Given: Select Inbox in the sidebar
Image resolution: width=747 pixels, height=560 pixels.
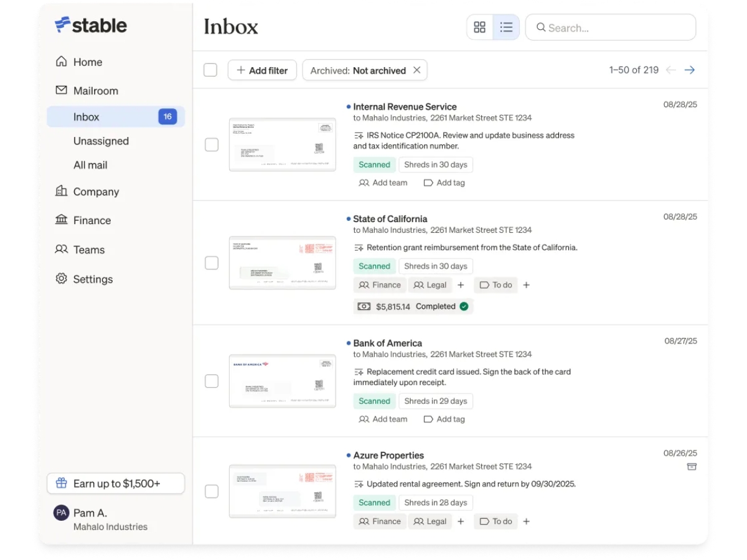Looking at the screenshot, I should coord(116,117).
